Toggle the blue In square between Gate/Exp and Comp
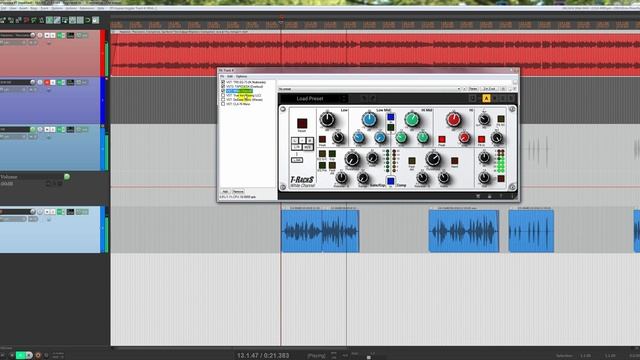 [x=390, y=180]
